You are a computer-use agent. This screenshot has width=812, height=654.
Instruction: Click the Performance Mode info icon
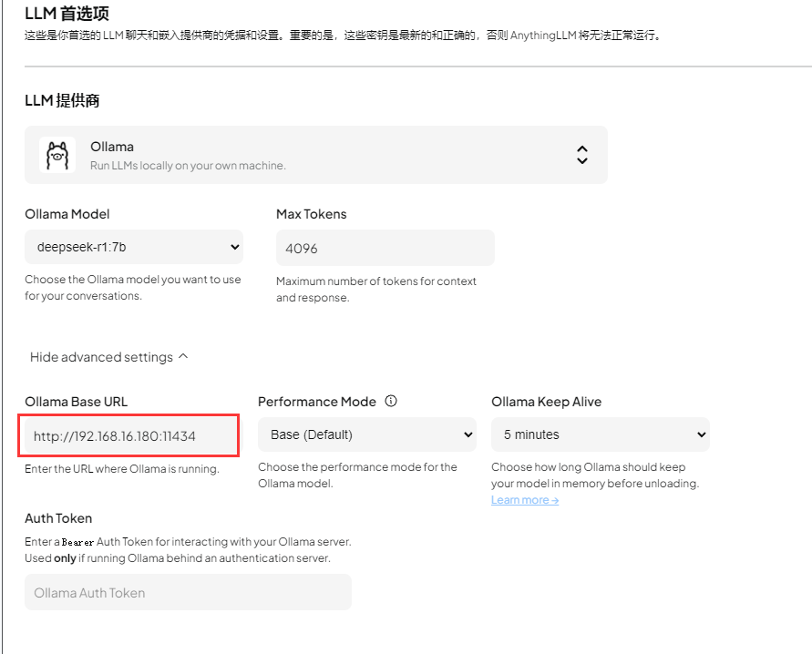pos(391,401)
